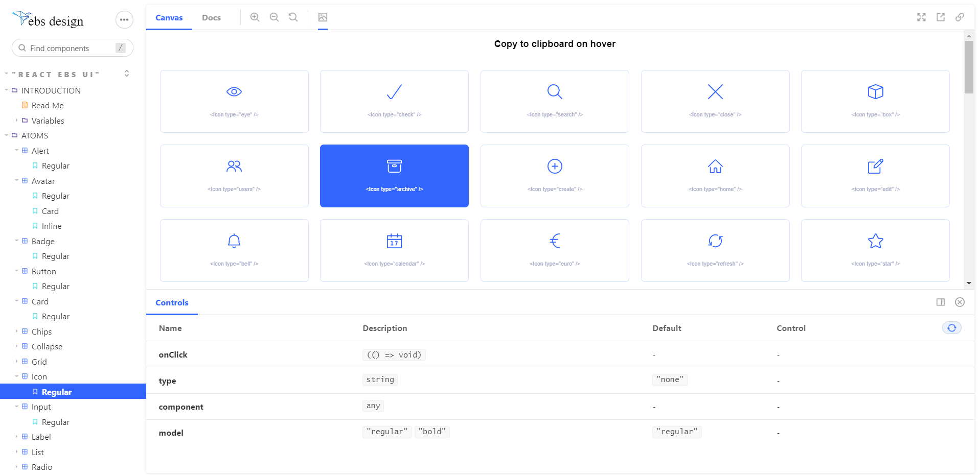
Task: Open Card Regular story
Action: (x=55, y=316)
